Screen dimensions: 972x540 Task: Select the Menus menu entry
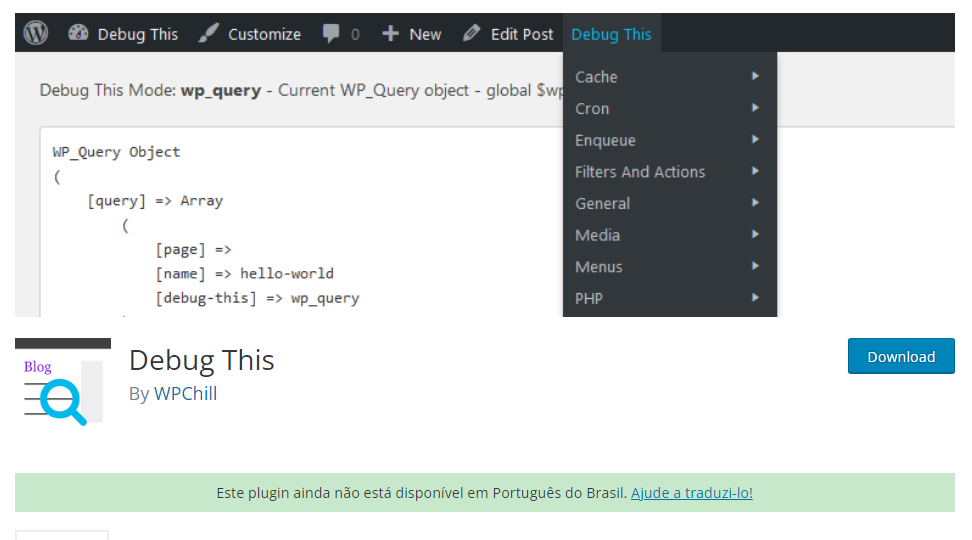click(x=669, y=267)
